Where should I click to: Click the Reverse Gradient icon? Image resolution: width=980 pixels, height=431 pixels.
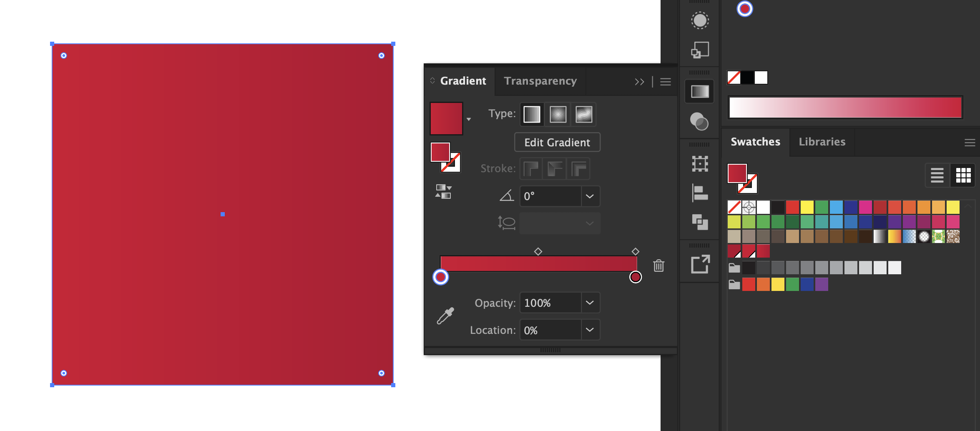pos(443,192)
